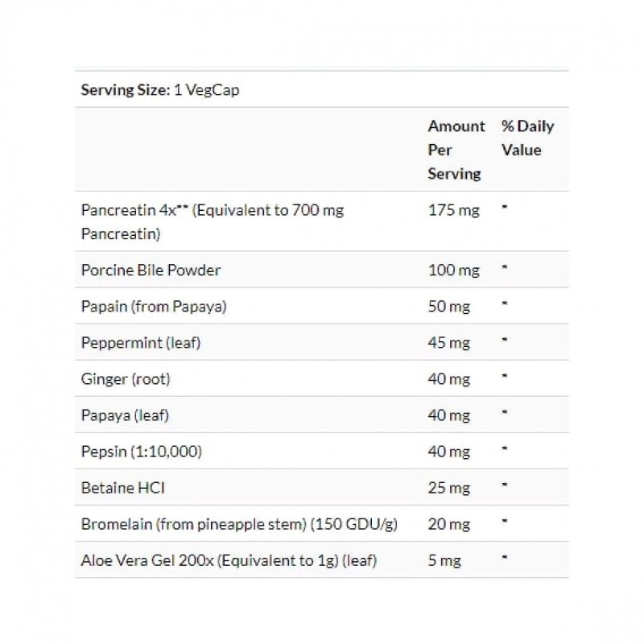Select the Porcine Bile Powder row label

point(151,270)
